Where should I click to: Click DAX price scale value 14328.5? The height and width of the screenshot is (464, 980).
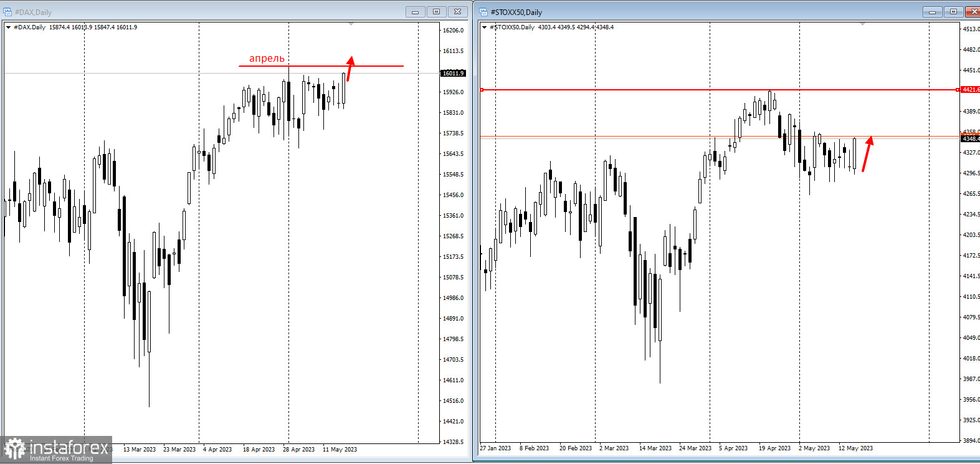point(453,442)
